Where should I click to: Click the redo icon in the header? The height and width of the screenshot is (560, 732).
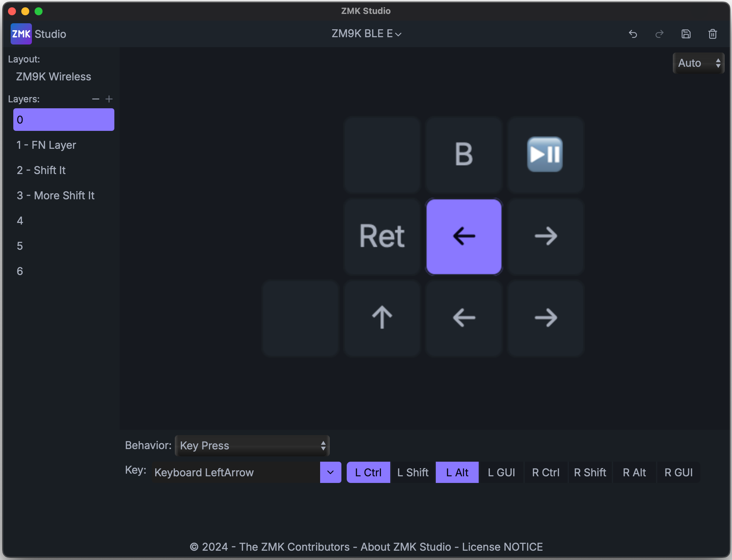659,34
